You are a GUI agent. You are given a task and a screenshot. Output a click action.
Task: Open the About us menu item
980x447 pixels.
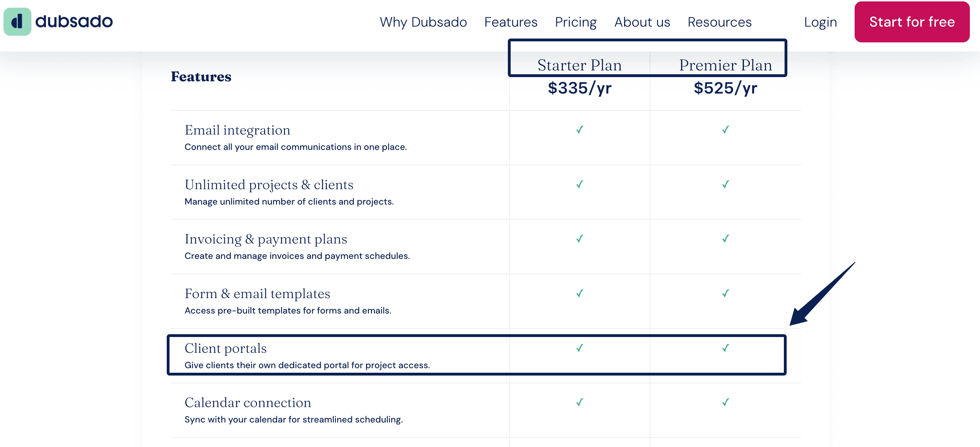642,22
